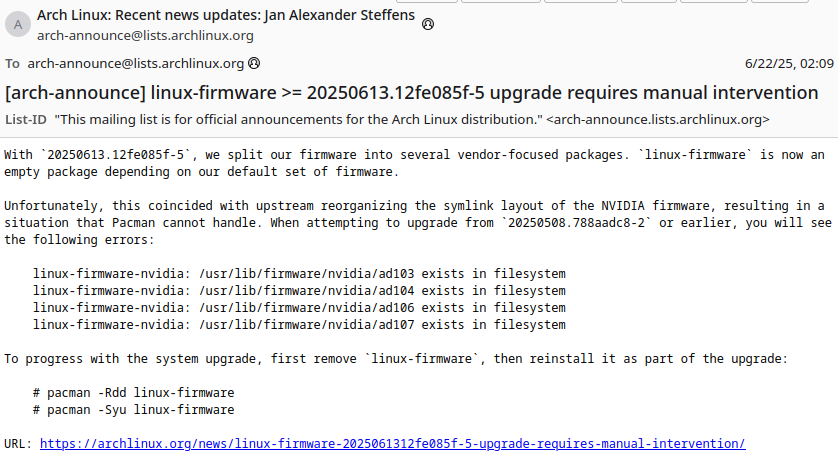This screenshot has height=457, width=838.
Task: Click the message date 6/22/25, 02:09
Action: pyautogui.click(x=789, y=64)
